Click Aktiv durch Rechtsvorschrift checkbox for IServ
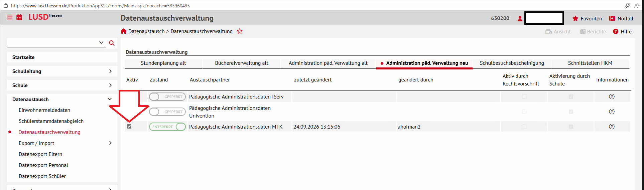 [x=524, y=97]
